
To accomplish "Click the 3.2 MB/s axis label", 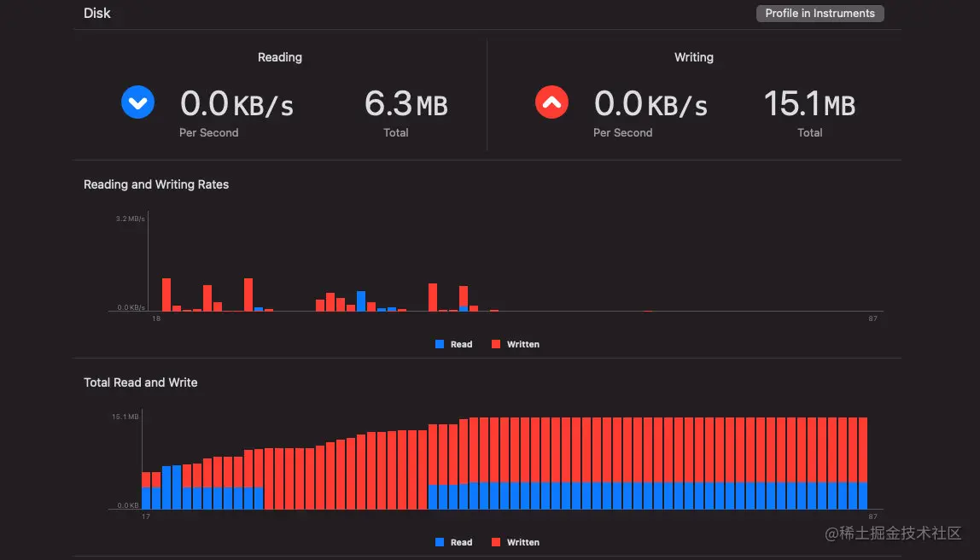I will [x=130, y=219].
